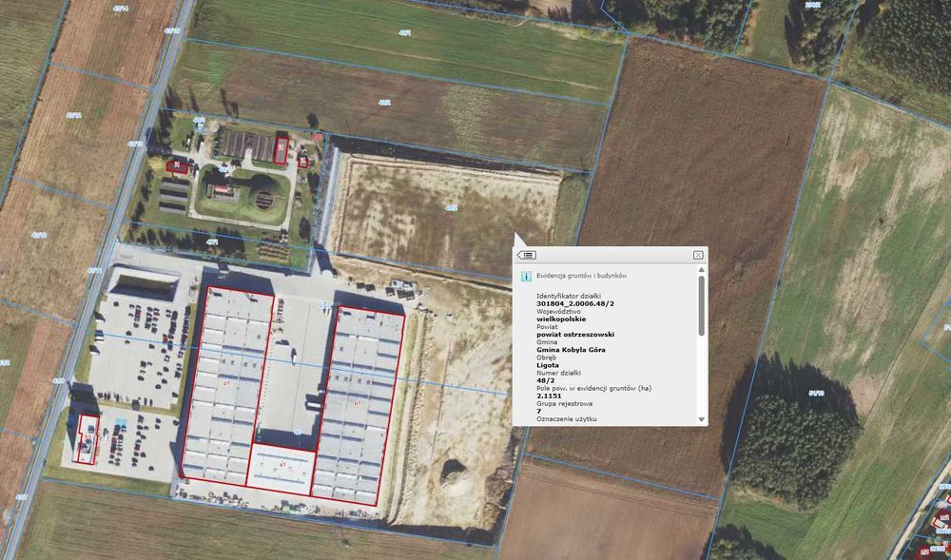
Task: Click the small red-outlined building between warehouses
Action: tap(281, 469)
